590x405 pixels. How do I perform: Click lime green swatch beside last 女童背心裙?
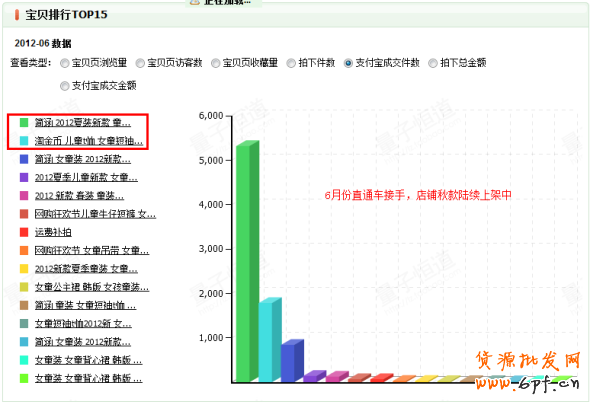coord(24,378)
